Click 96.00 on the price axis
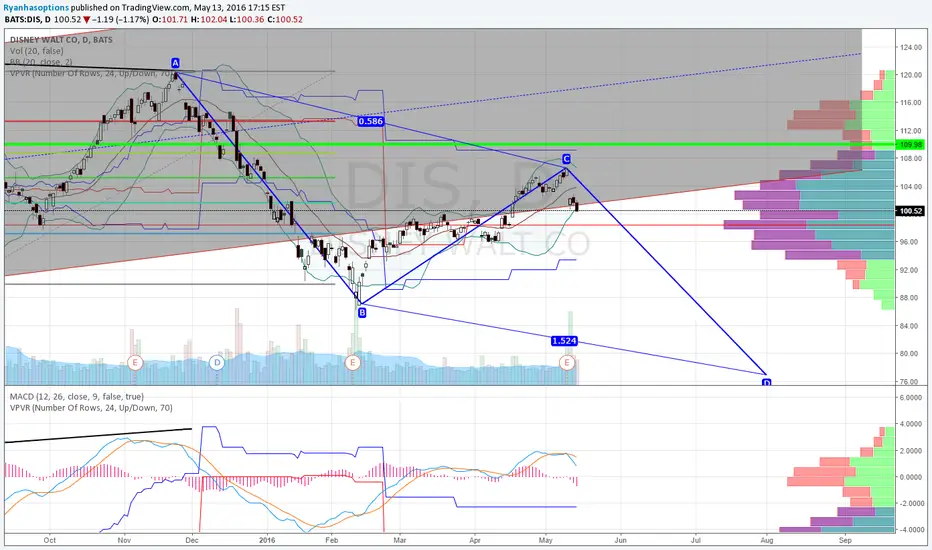 tap(910, 242)
